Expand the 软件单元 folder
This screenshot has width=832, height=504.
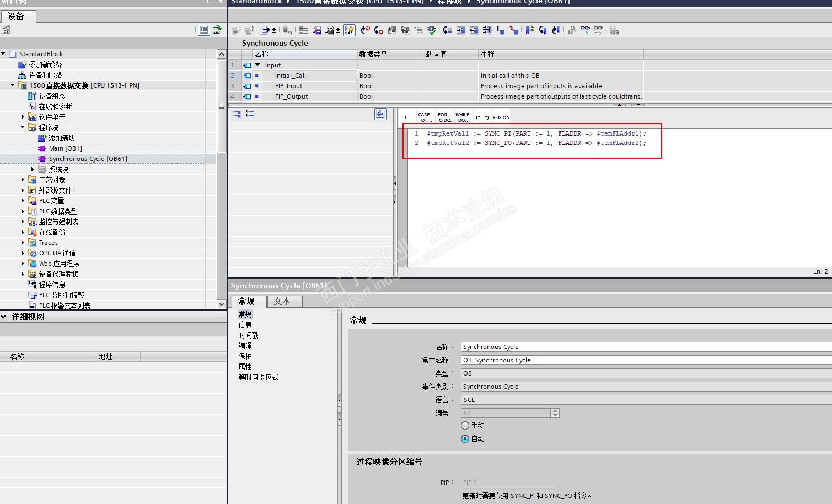coord(23,117)
